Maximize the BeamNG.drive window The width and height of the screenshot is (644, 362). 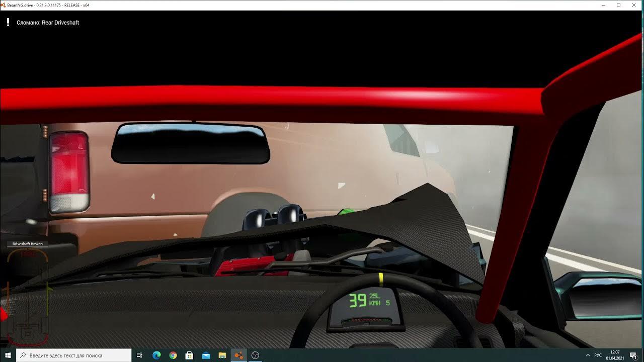618,5
